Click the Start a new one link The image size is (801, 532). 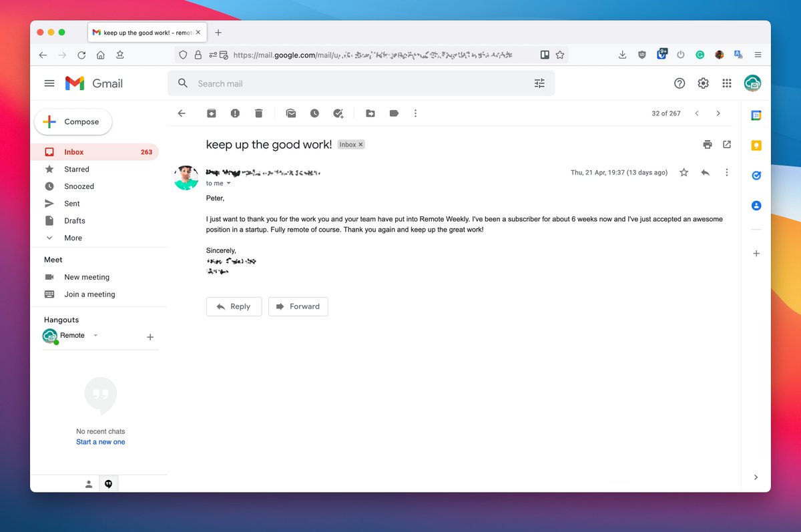tap(101, 442)
